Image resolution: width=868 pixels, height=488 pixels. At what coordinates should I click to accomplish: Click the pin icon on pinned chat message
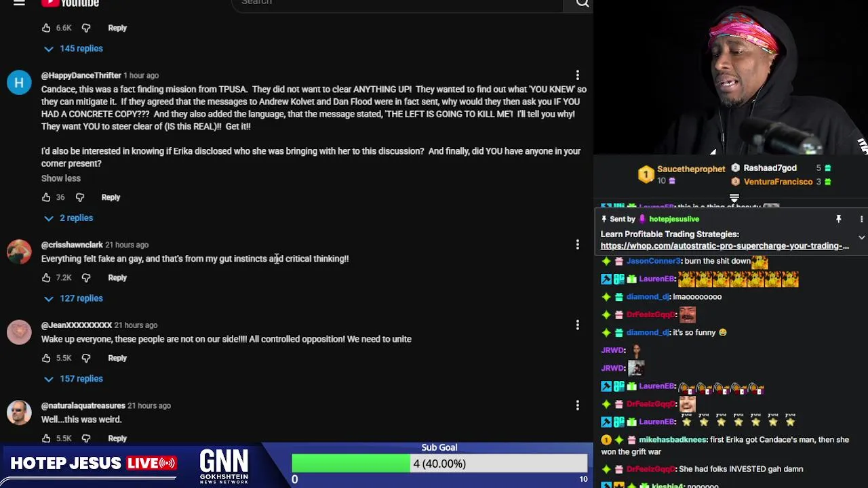coord(838,219)
